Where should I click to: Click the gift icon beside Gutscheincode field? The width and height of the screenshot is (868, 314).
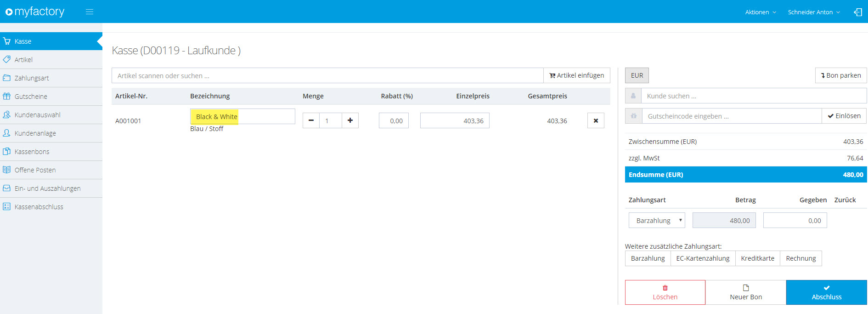[x=633, y=116]
